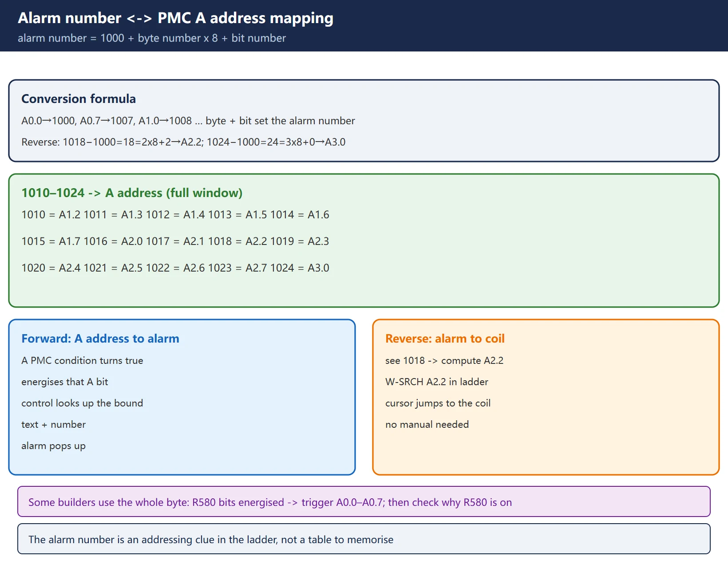Click the line 'energises that A bit'
Screen dimensions: 728x568
click(x=65, y=382)
